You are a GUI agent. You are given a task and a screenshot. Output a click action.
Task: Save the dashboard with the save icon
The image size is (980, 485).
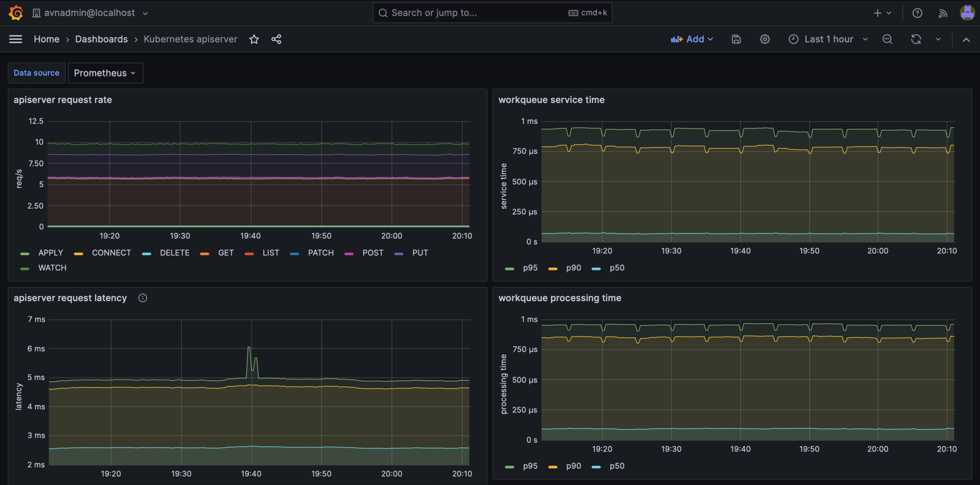(x=735, y=39)
